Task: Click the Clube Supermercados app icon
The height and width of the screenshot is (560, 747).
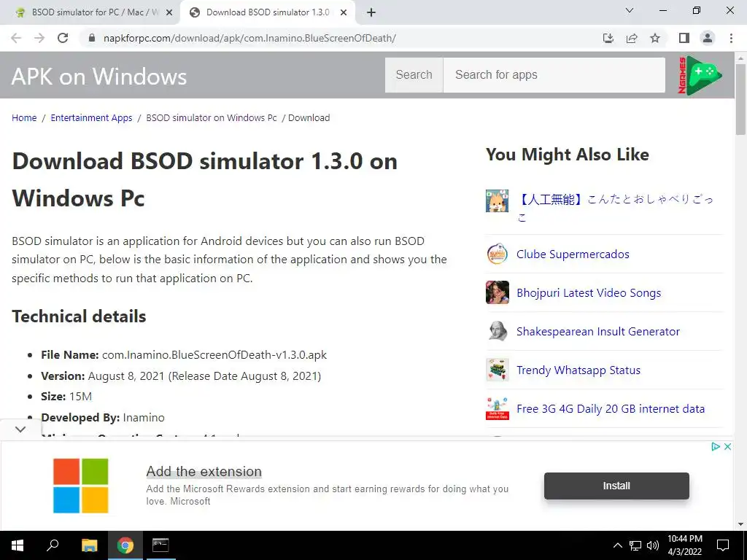Action: coord(497,254)
